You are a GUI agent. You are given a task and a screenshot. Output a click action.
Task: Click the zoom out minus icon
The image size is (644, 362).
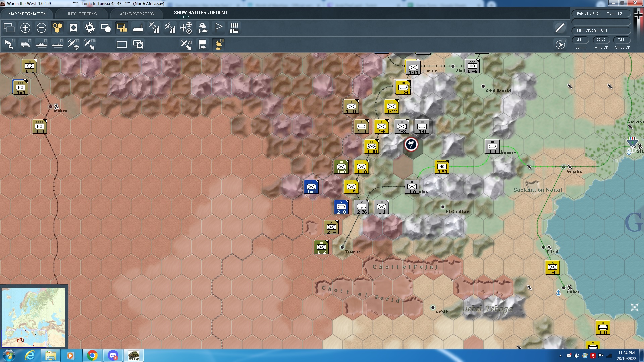pos(41,28)
